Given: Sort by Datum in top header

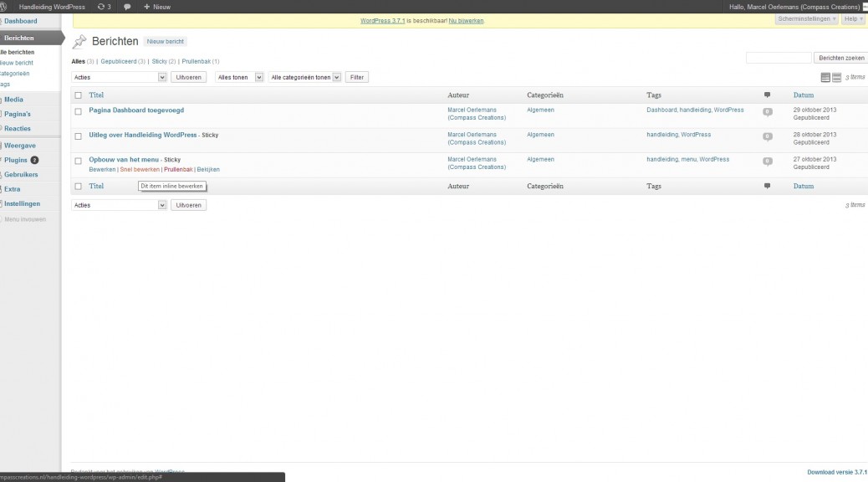Looking at the screenshot, I should point(804,95).
